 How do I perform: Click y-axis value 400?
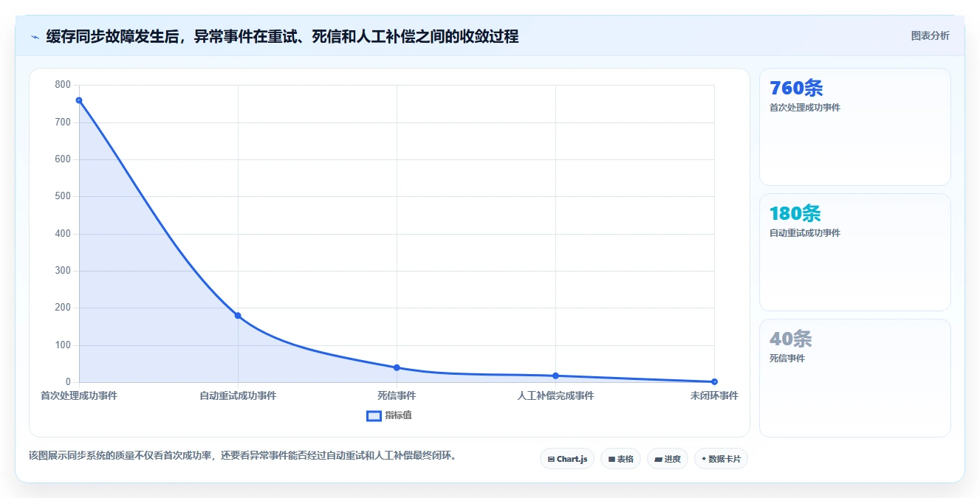coord(63,234)
